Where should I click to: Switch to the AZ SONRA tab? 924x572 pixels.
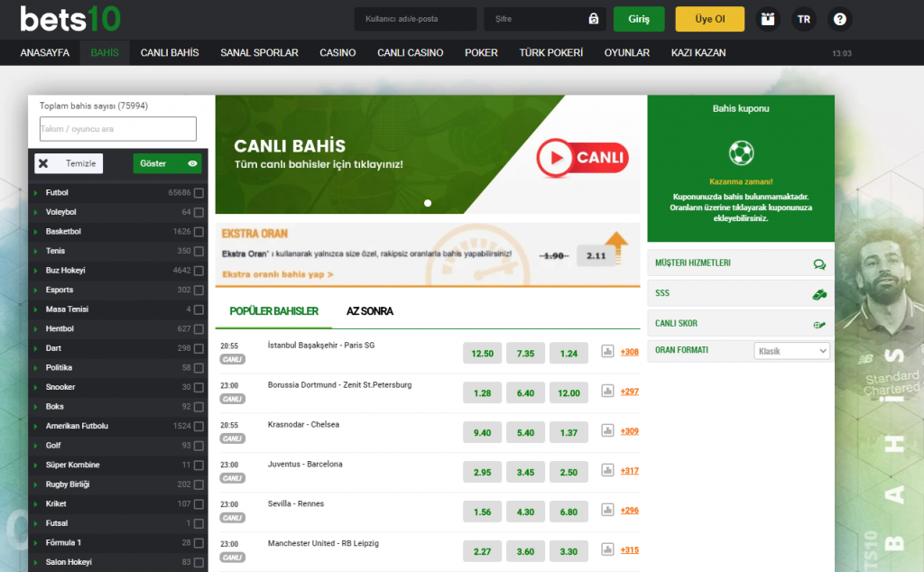point(369,311)
